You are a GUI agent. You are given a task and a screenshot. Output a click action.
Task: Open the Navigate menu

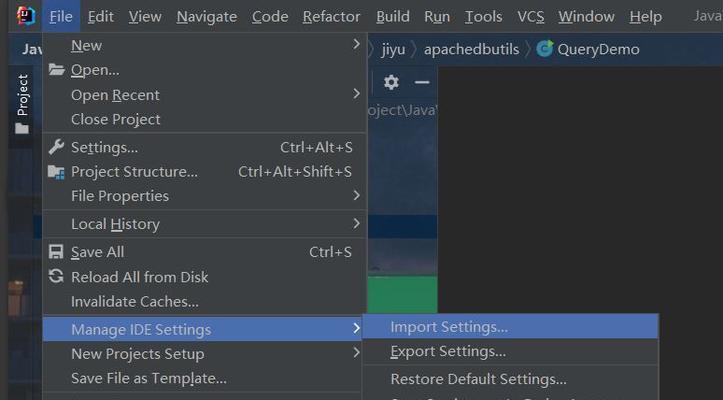[x=207, y=17]
